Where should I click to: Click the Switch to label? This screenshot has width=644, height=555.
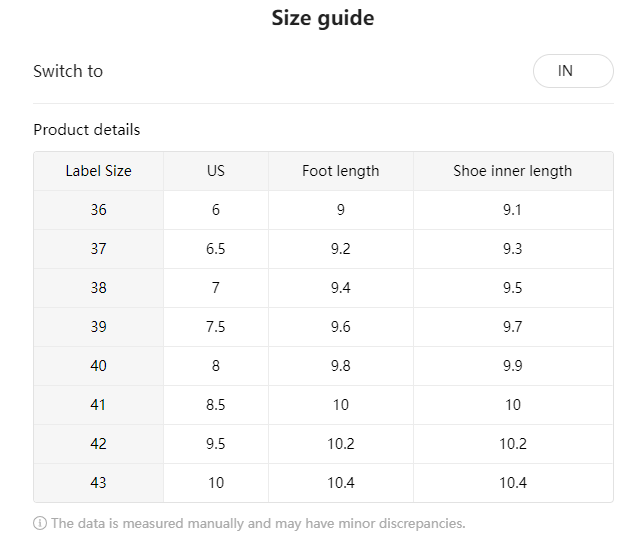(x=68, y=71)
